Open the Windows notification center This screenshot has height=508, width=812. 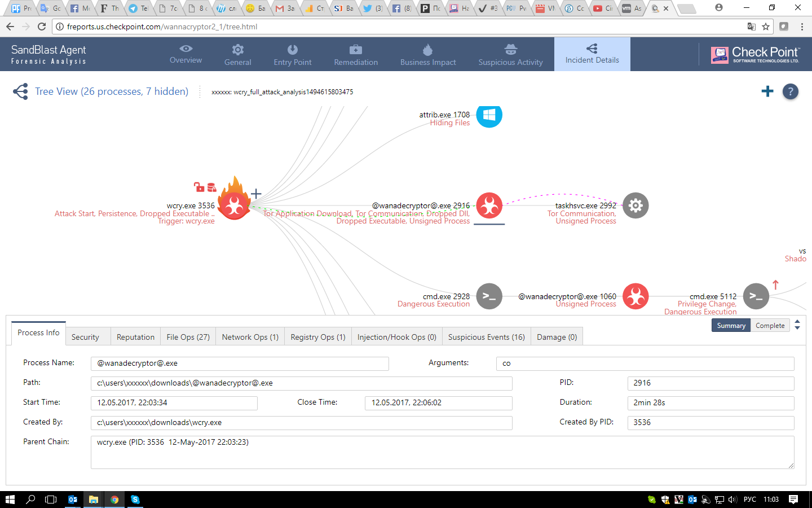(793, 500)
